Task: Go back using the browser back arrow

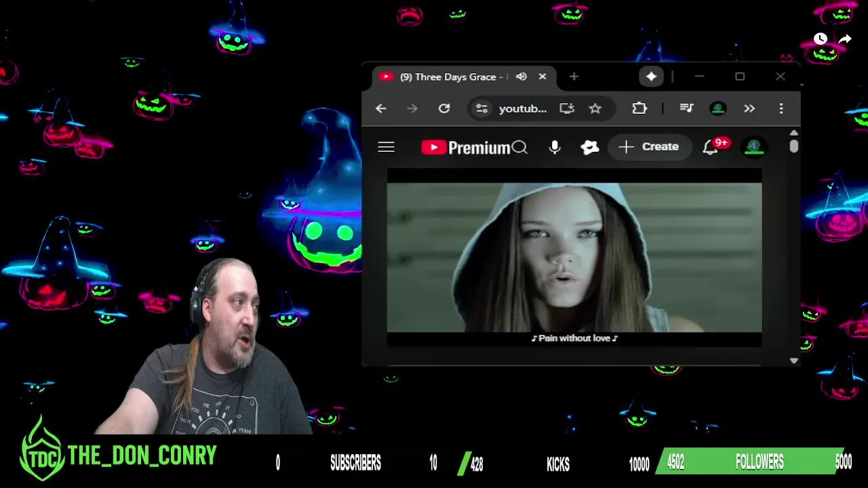Action: coord(380,108)
